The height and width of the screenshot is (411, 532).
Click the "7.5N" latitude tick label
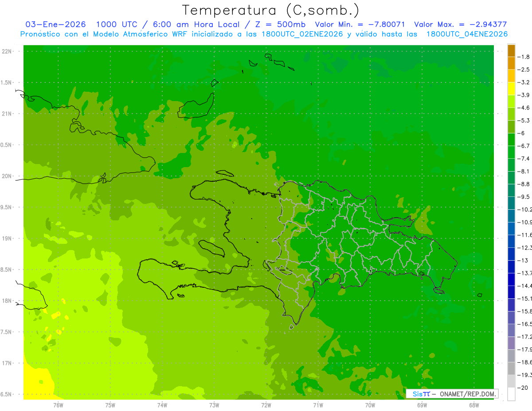coord(7,332)
